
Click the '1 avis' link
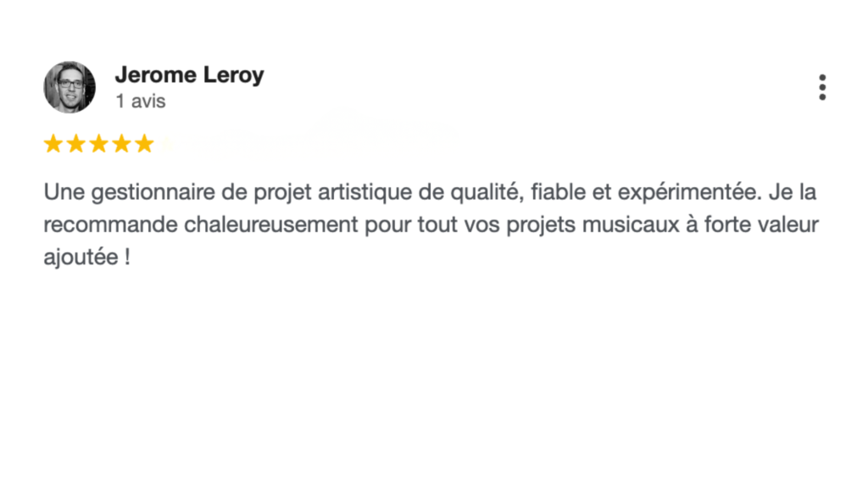coord(140,101)
